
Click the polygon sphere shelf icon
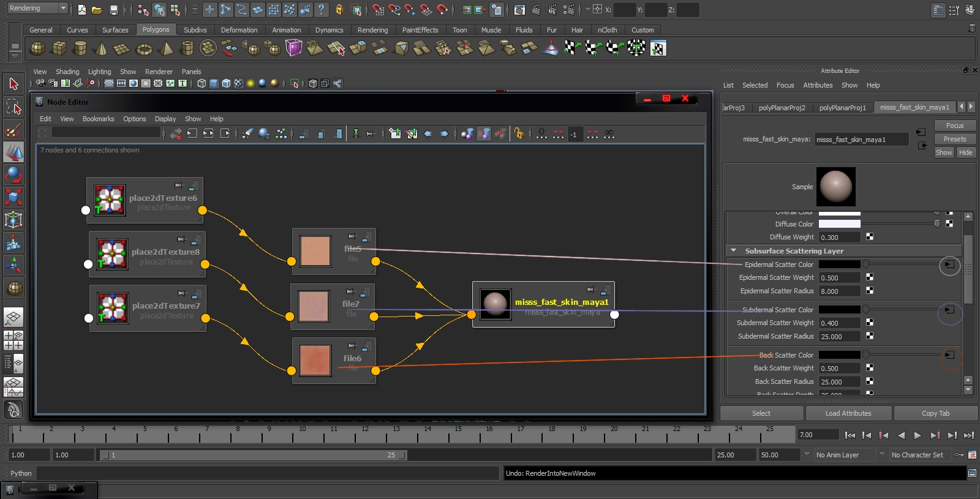[37, 48]
